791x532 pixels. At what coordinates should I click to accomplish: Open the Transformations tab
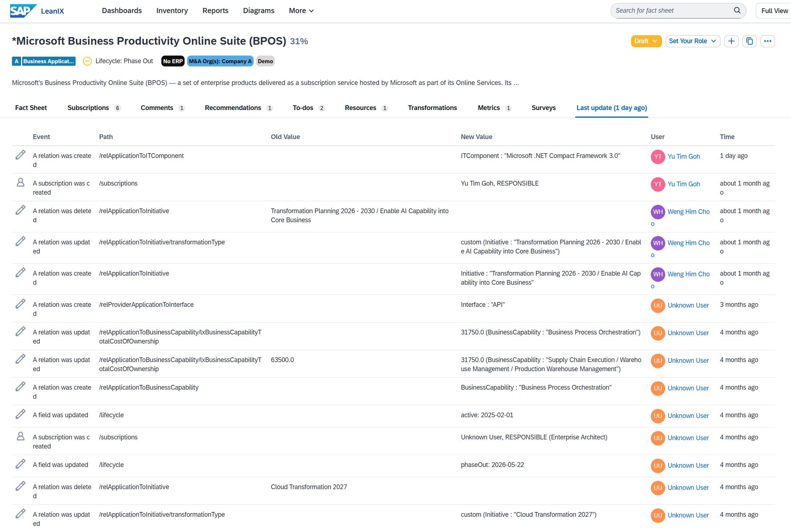432,108
